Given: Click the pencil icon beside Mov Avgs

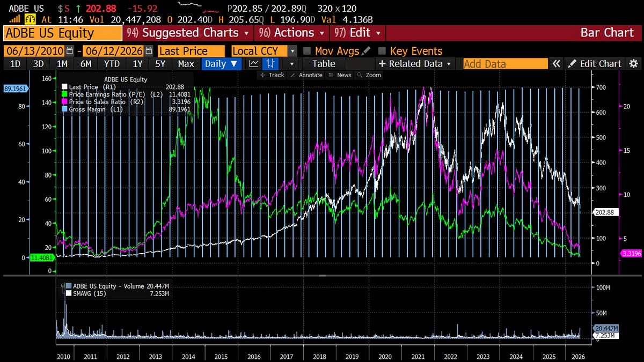Looking at the screenshot, I should (366, 51).
